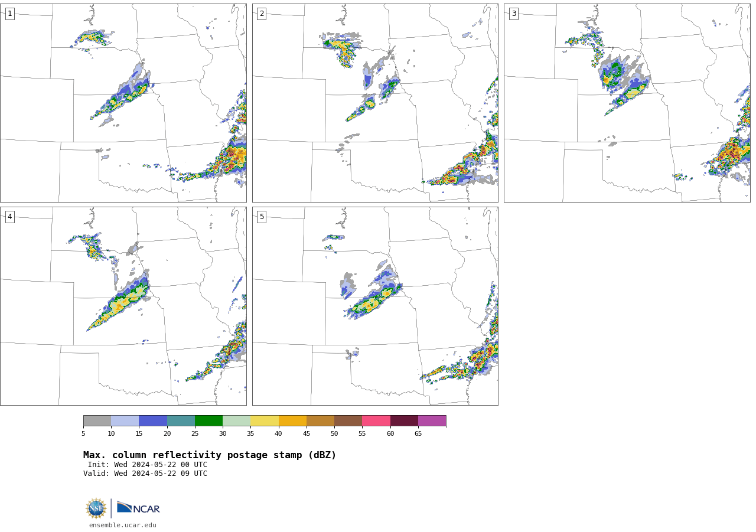This screenshot has width=756, height=532.
Task: Click the dark green 25-30 dBZ swatch
Action: click(x=208, y=420)
